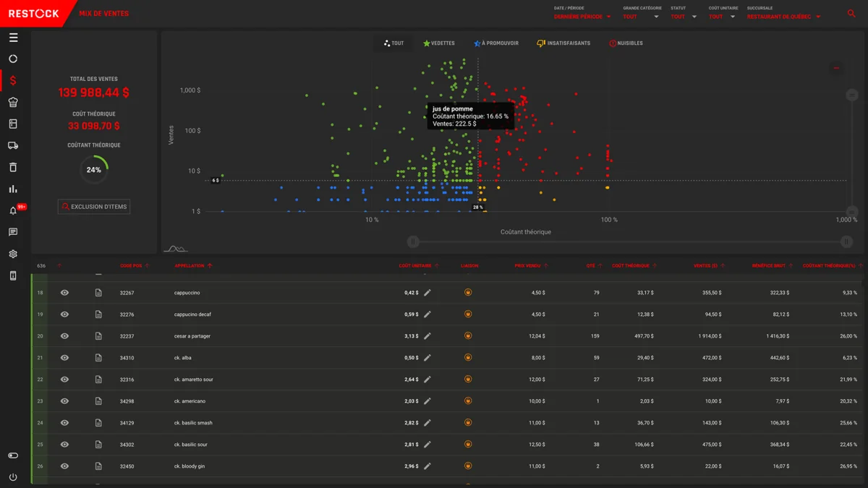Sort table by Appellation column
Screen dimensions: 868x488
pos(193,266)
